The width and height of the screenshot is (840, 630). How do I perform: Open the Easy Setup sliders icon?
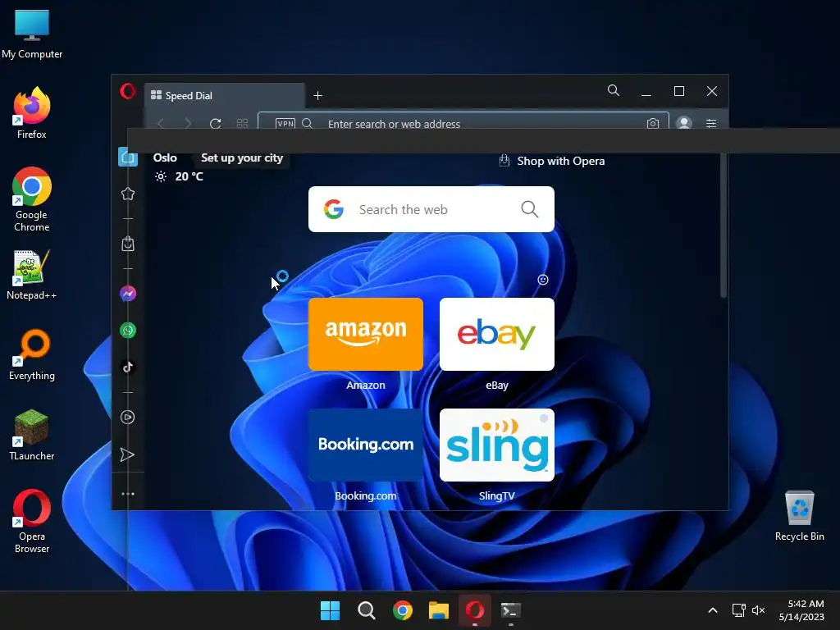pyautogui.click(x=711, y=124)
